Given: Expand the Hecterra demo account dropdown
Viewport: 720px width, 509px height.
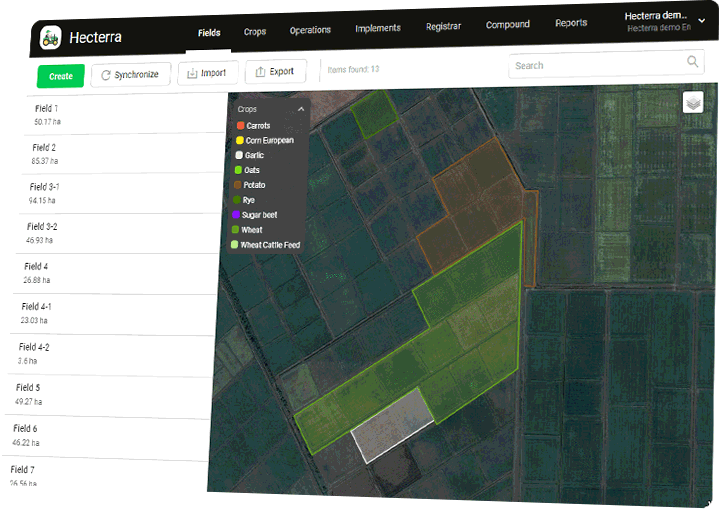Looking at the screenshot, I should coord(700,19).
